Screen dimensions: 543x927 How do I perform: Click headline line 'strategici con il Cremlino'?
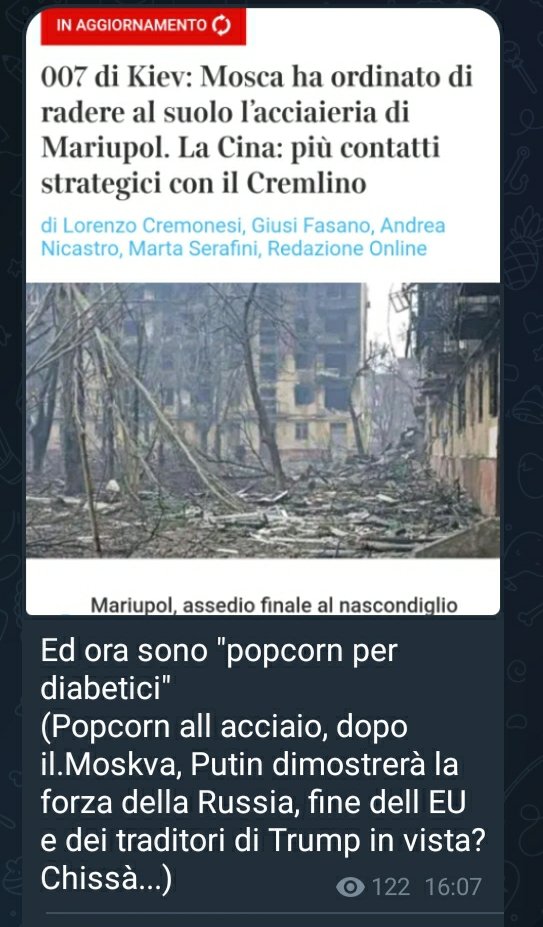(203, 184)
